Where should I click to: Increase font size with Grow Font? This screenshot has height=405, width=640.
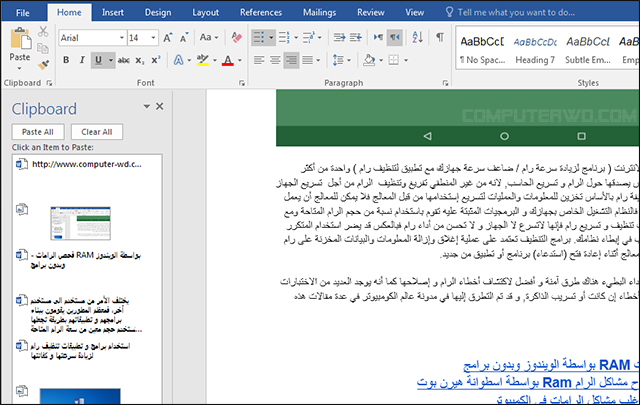[x=168, y=38]
